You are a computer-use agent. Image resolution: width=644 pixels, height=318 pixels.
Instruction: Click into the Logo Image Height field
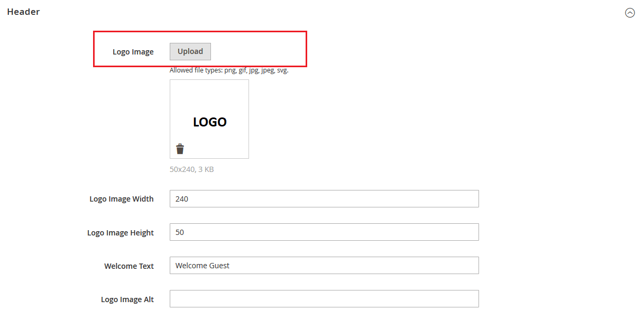324,232
